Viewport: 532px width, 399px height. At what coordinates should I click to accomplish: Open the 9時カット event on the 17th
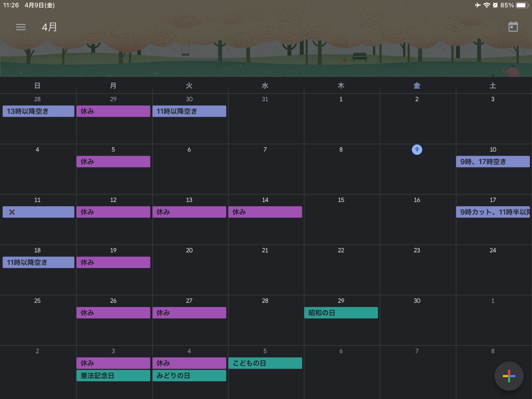492,212
